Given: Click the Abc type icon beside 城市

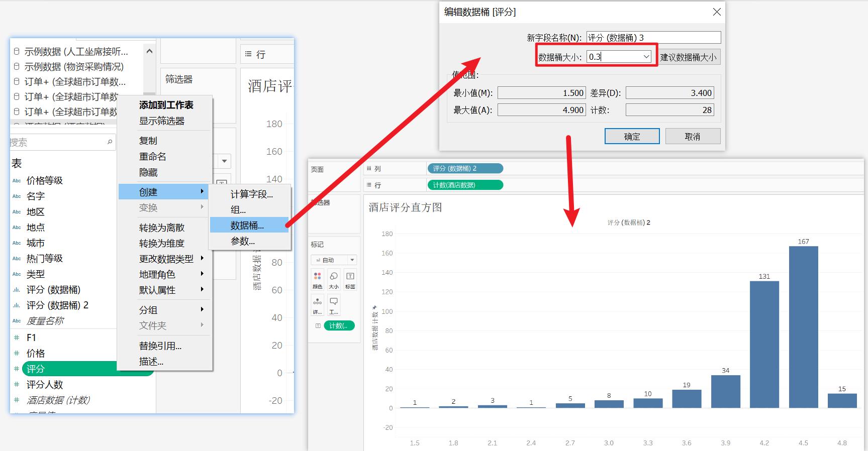Looking at the screenshot, I should [x=17, y=243].
